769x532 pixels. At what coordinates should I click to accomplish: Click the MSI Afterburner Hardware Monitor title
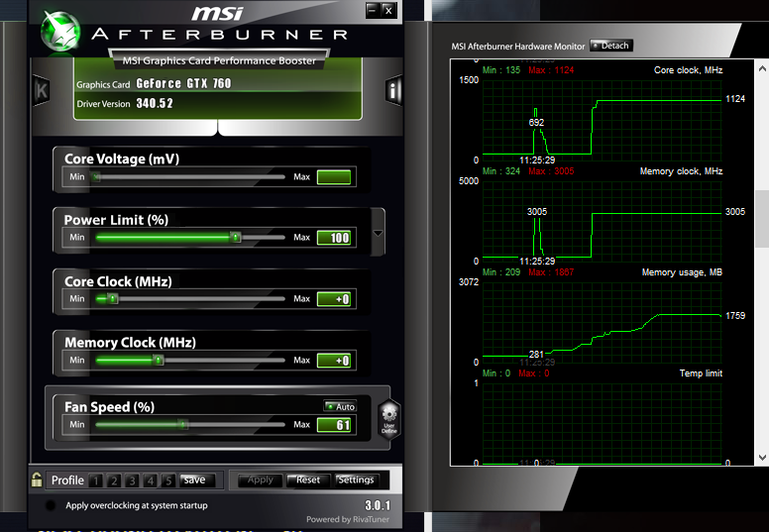pos(518,47)
